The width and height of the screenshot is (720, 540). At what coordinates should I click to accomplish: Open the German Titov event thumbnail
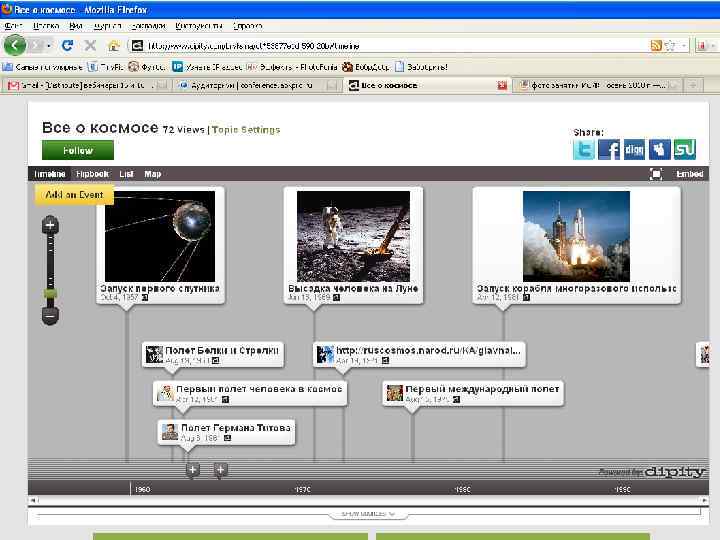point(170,432)
